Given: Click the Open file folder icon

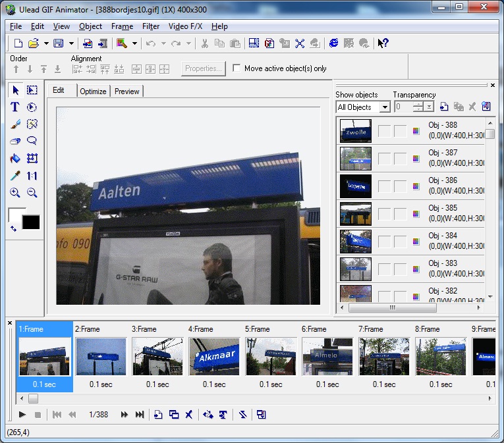Looking at the screenshot, I should (x=34, y=43).
